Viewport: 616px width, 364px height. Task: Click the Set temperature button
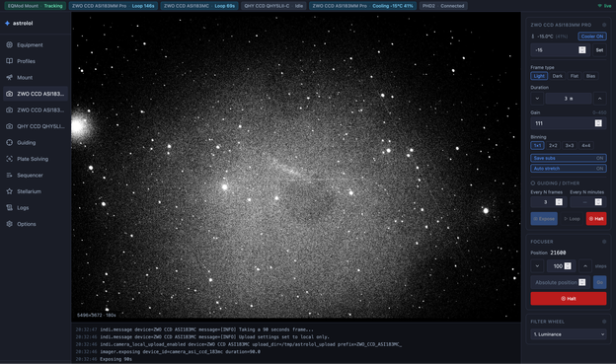(599, 50)
